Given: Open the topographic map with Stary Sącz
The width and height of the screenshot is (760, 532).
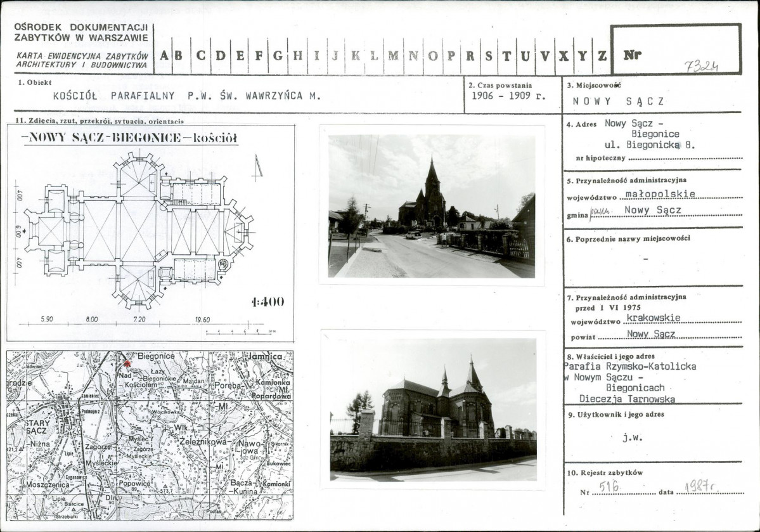Looking at the screenshot, I should coord(150,436).
